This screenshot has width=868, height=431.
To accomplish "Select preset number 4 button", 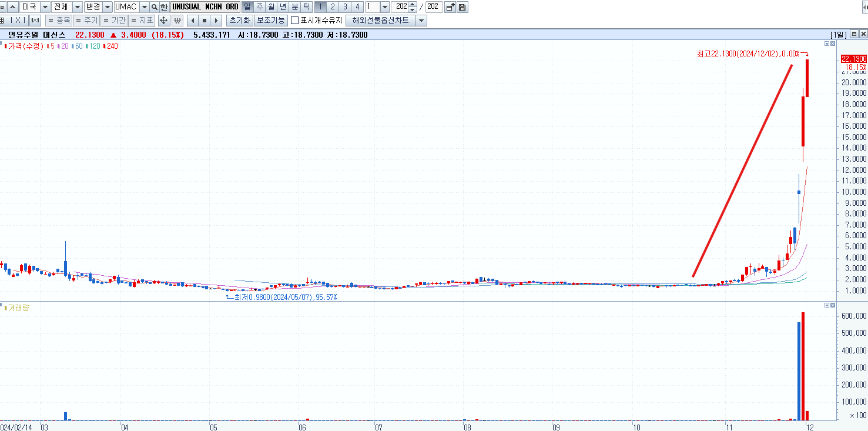I will point(357,7).
